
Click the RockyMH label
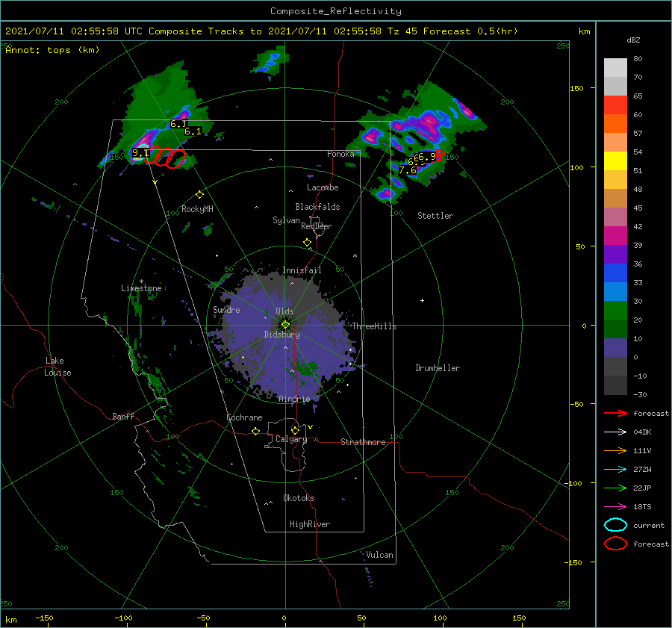(x=197, y=209)
